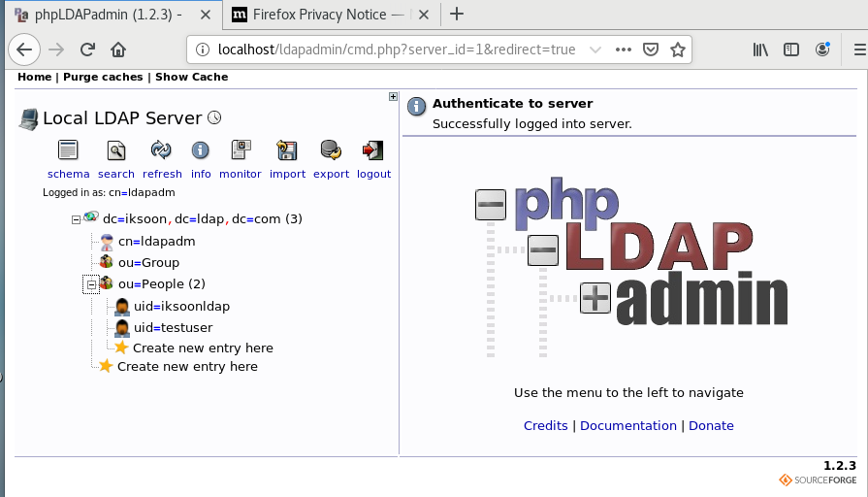This screenshot has height=497, width=868.
Task: Click the clock icon beside Local LDAP Server
Action: coord(214,117)
